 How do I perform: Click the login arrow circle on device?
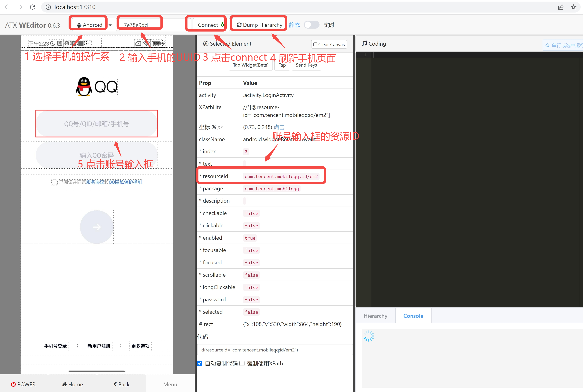click(x=97, y=227)
